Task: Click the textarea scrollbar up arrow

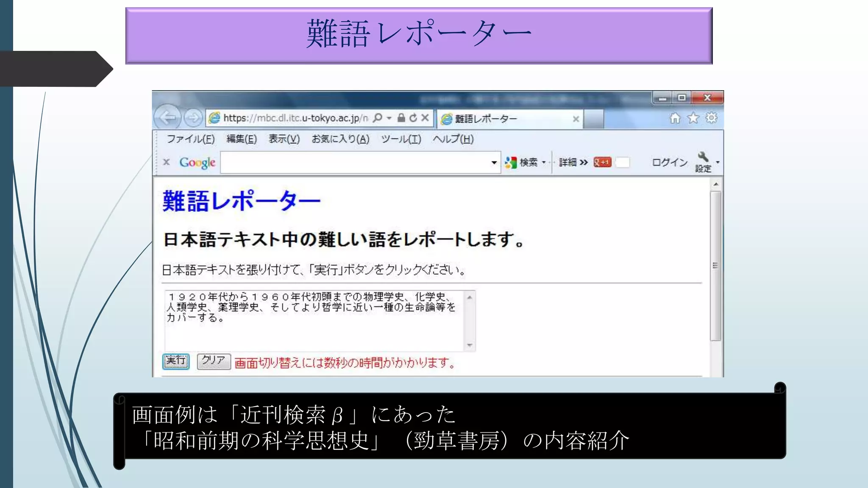Action: click(470, 297)
